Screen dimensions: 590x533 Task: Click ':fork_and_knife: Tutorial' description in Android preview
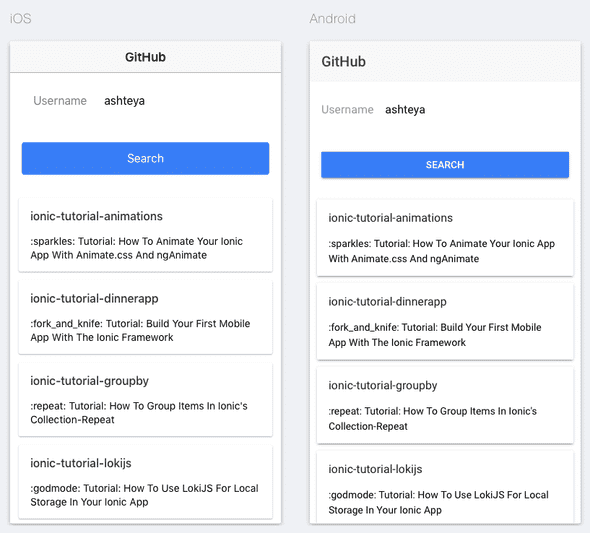tap(435, 335)
